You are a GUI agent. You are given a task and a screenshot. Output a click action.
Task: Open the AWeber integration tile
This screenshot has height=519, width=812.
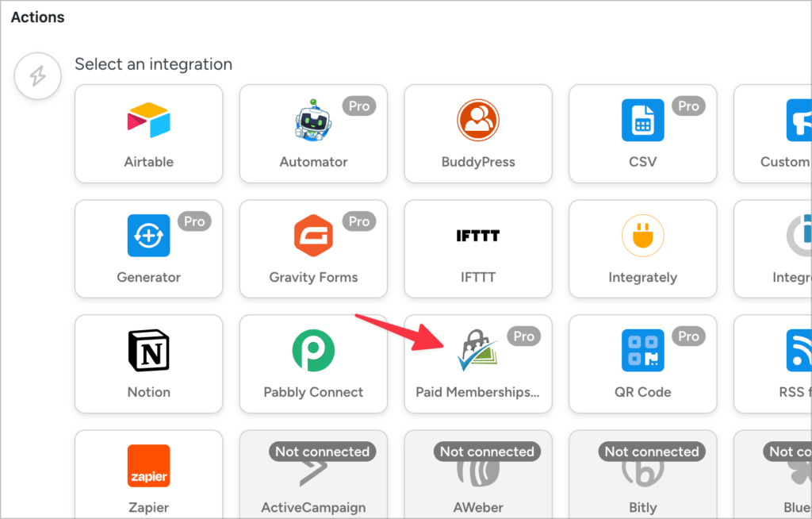[x=478, y=475]
